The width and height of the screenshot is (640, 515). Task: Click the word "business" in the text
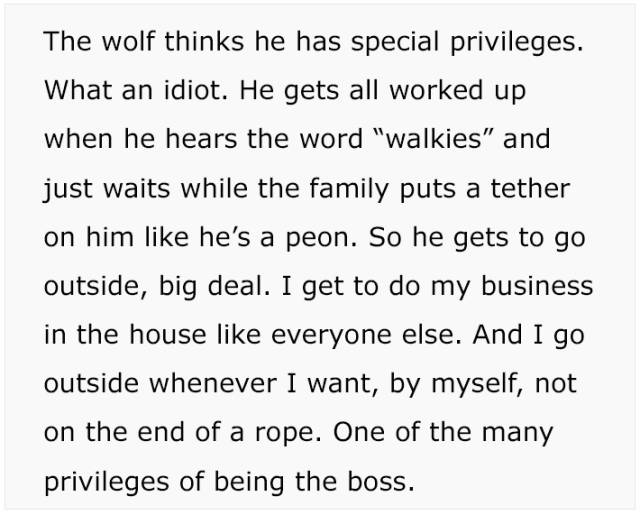(537, 286)
